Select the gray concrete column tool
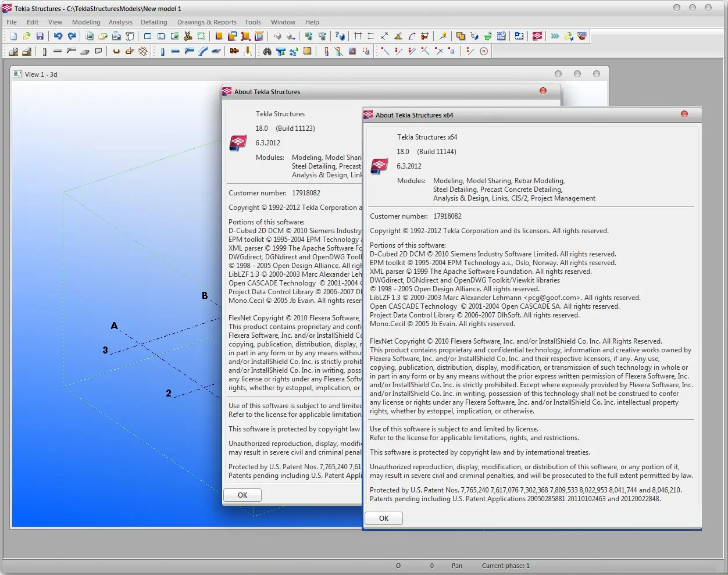The width and height of the screenshot is (728, 575). pyautogui.click(x=44, y=51)
